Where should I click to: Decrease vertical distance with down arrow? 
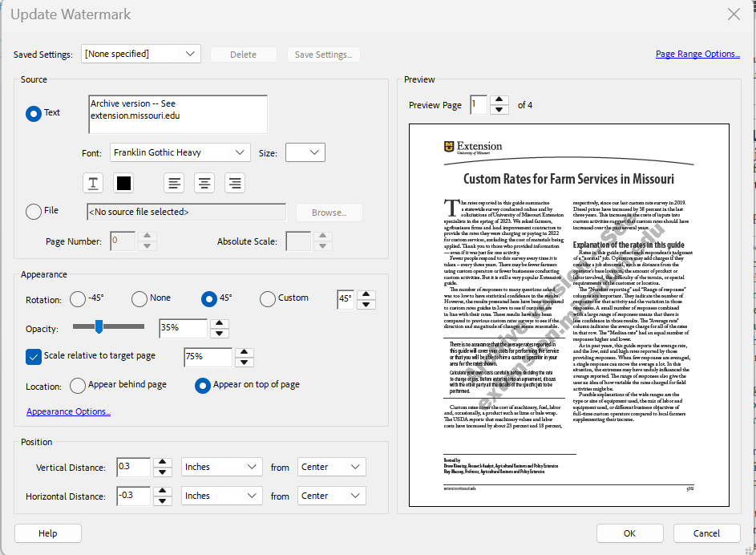(x=162, y=472)
